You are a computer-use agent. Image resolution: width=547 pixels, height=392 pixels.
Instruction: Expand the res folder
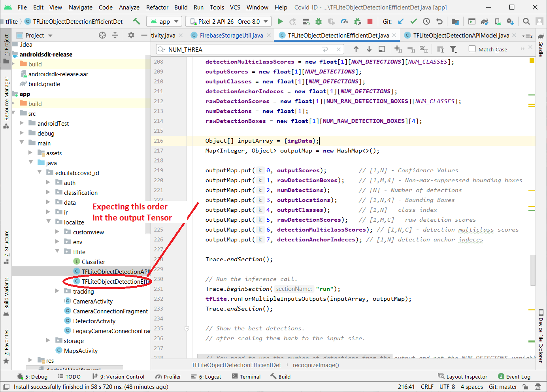pyautogui.click(x=30, y=360)
